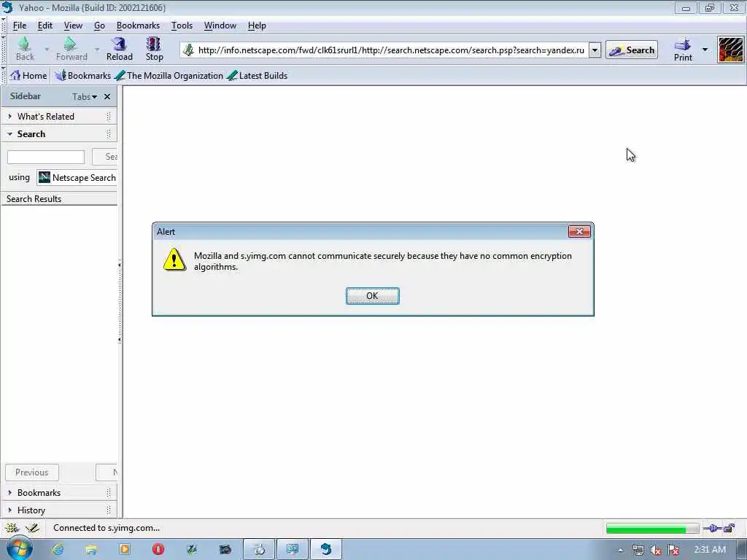Expand the Bookmarks sidebar panel
Image resolution: width=747 pixels, height=560 pixels.
59,492
